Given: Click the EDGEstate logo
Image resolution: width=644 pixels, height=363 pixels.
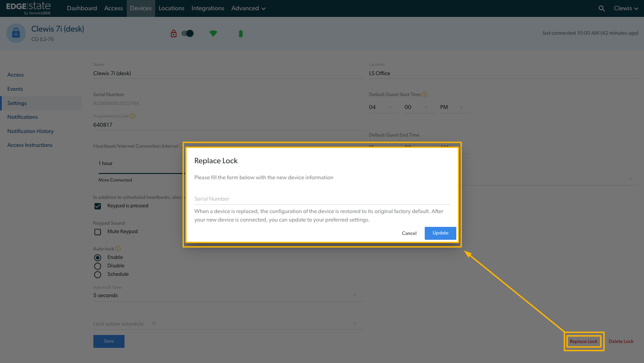Looking at the screenshot, I should [28, 8].
